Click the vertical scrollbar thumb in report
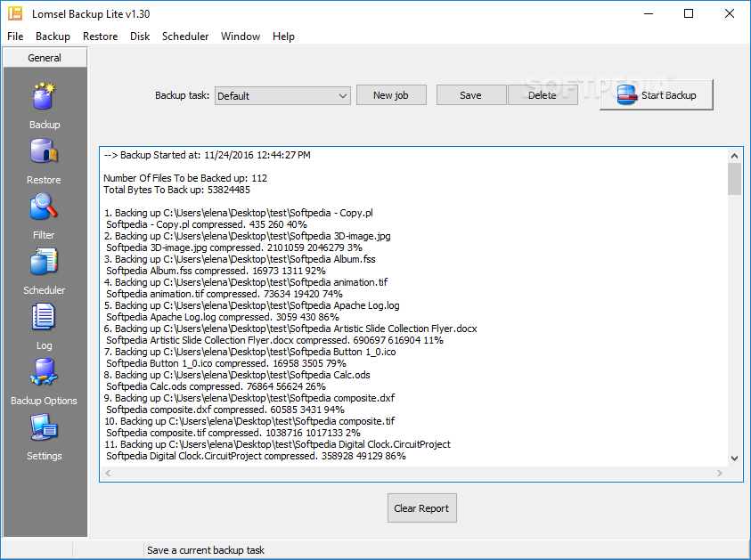Image resolution: width=751 pixels, height=560 pixels. [734, 179]
